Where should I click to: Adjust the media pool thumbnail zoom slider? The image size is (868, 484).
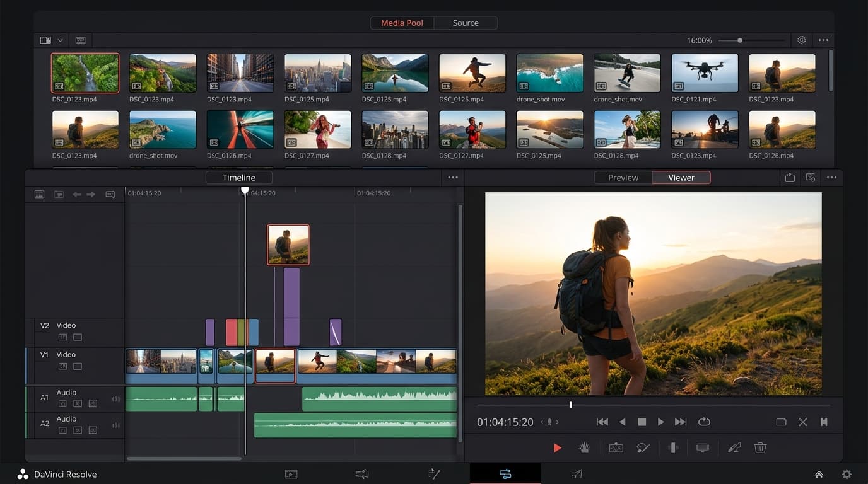740,40
